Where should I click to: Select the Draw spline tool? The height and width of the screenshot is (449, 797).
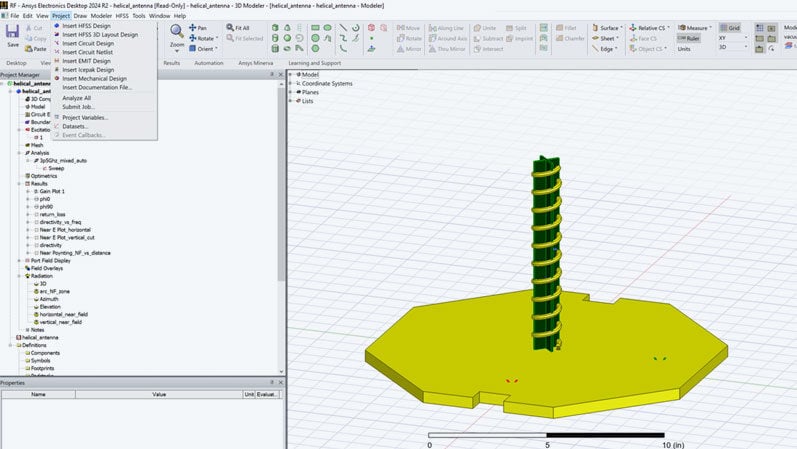point(344,38)
